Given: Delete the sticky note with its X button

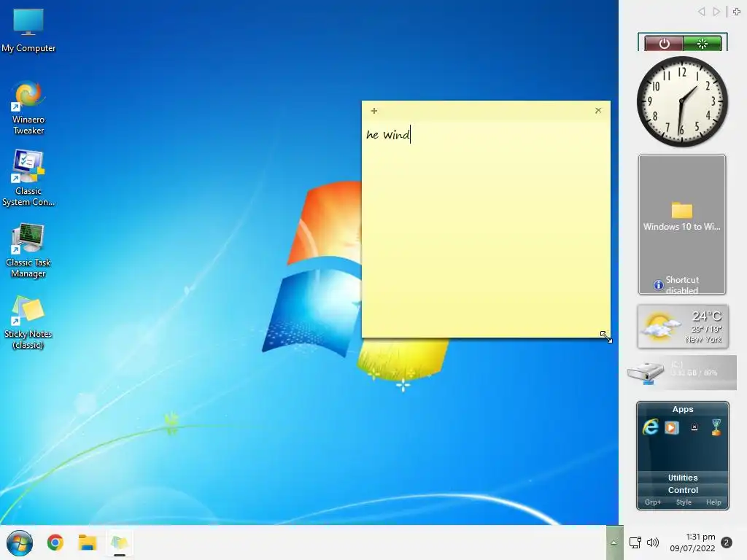Looking at the screenshot, I should 598,111.
